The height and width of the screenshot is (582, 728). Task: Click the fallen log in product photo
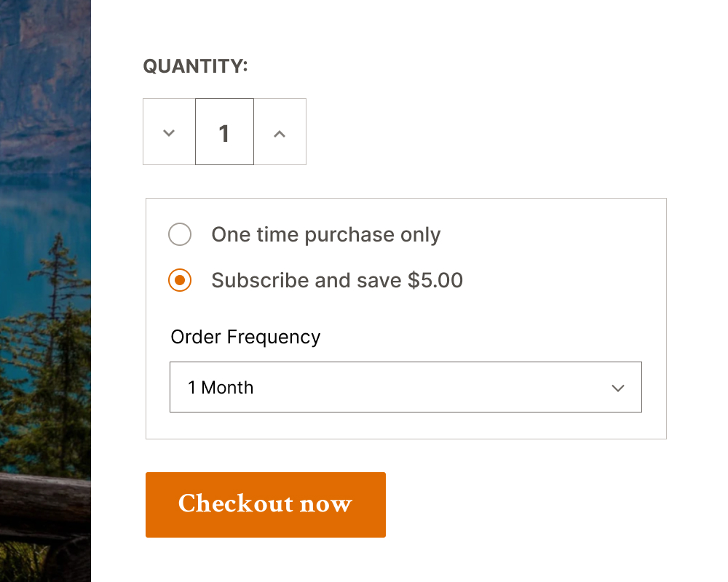pyautogui.click(x=44, y=502)
